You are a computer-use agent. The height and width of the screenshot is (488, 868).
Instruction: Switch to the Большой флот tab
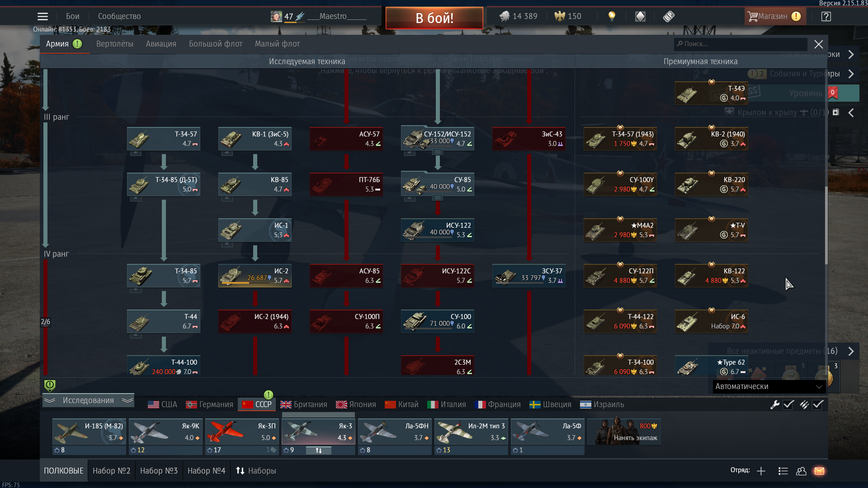point(216,44)
